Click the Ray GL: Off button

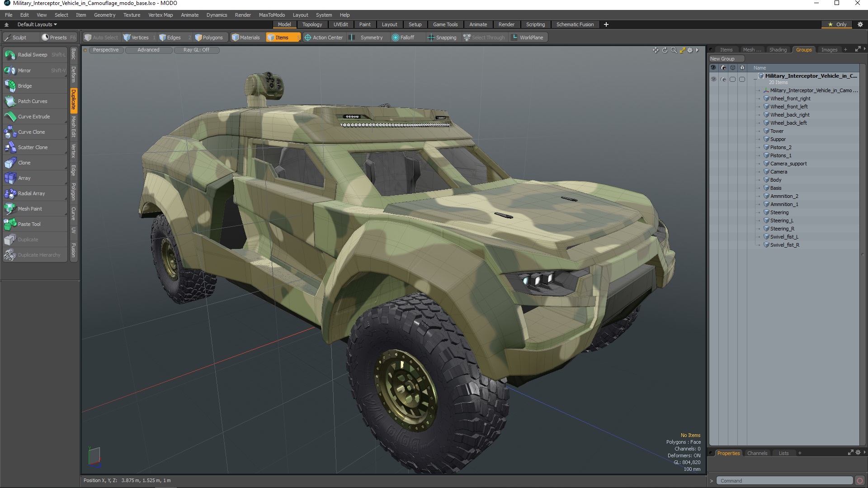[196, 50]
